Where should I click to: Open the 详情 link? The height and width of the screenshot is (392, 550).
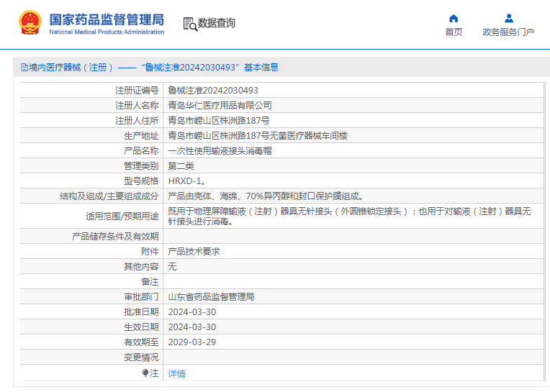click(177, 374)
